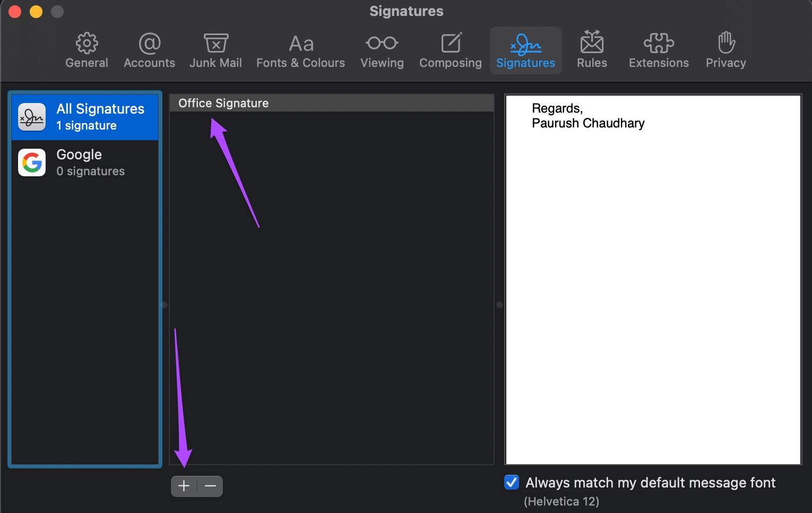Click the divider handle beside the account list

(164, 305)
